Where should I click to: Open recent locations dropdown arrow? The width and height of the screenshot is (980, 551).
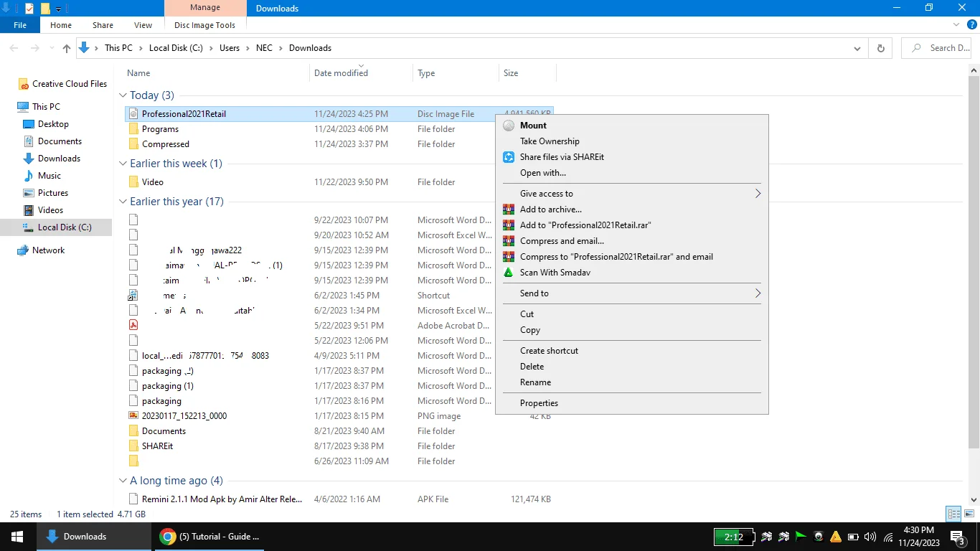[x=52, y=49]
